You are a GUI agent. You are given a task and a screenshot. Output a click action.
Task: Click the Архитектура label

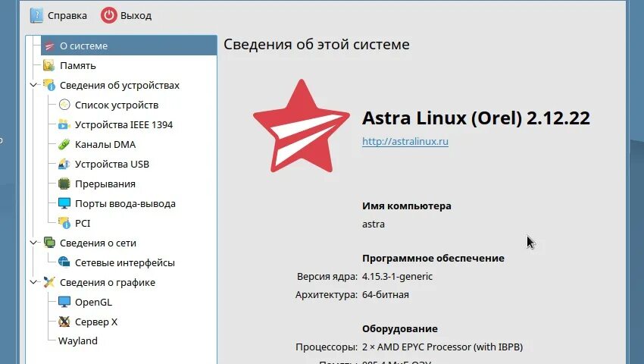326,294
